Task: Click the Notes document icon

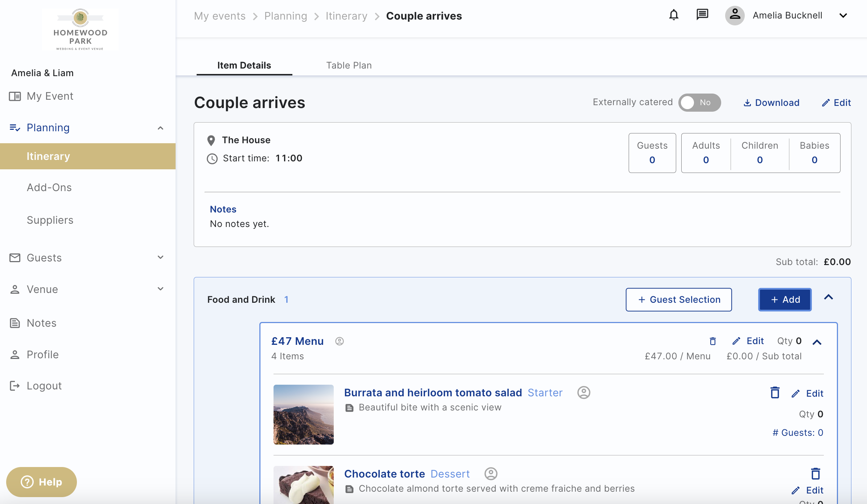Action: pyautogui.click(x=15, y=323)
